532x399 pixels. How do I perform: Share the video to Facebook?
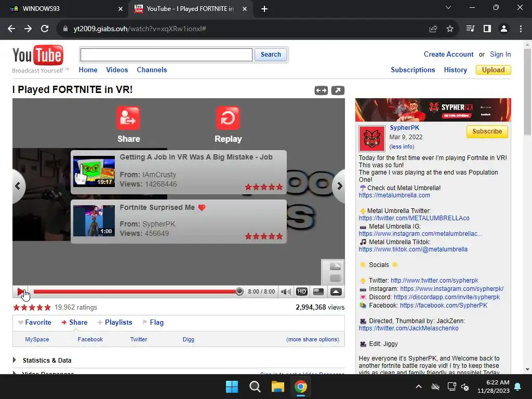coord(90,339)
